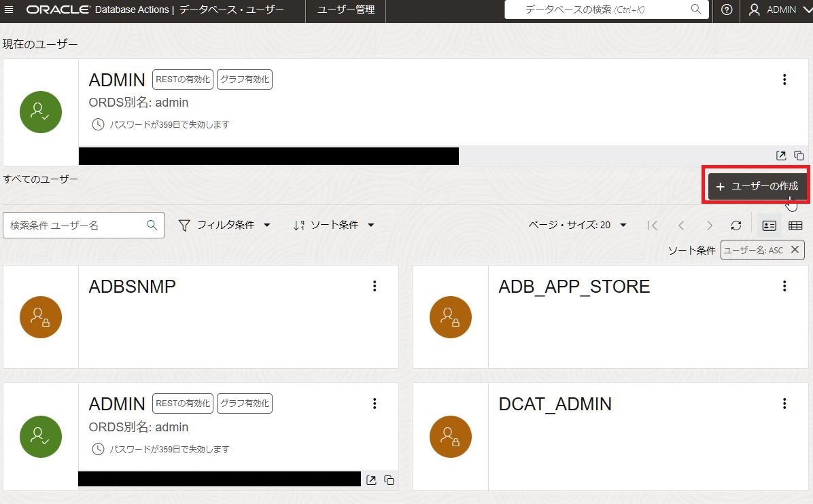
Task: Click the ユーザーの作成 button
Action: tap(757, 186)
